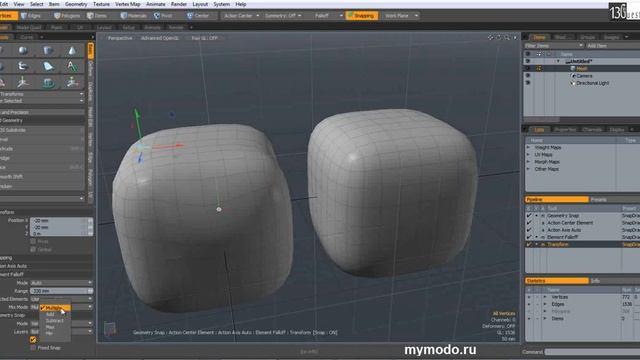Toggle the Fixed Snap checkbox

pos(33,348)
